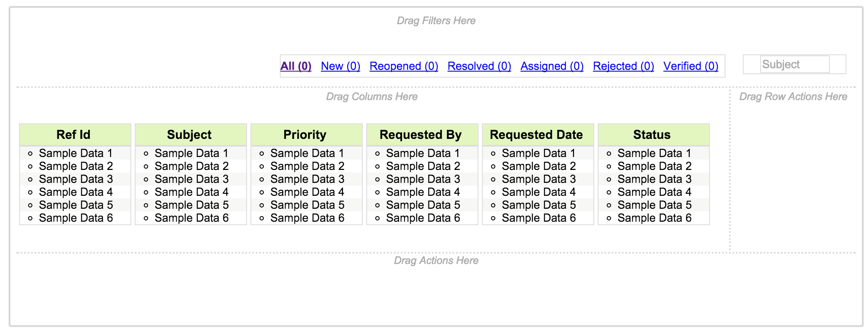Focus the Subject search field
Screen dimensions: 868x333
794,64
